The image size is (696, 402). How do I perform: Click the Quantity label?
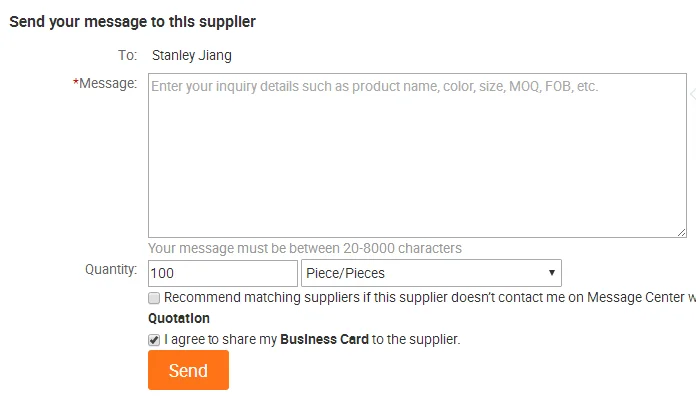point(111,270)
